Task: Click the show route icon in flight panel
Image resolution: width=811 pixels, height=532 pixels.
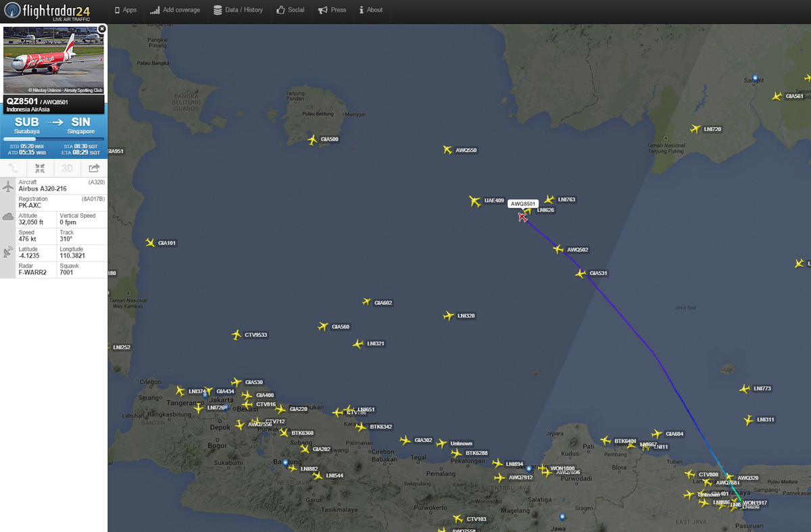Action: coord(14,168)
